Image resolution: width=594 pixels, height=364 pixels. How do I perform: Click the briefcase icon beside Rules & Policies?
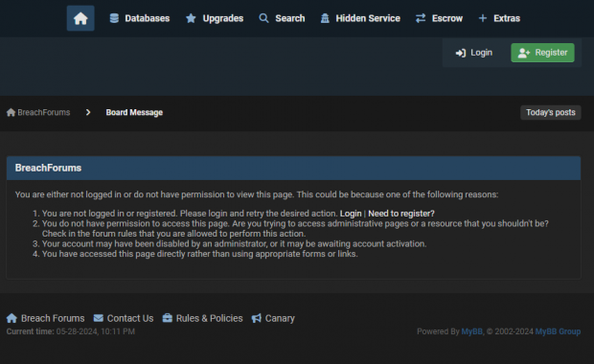pyautogui.click(x=168, y=318)
